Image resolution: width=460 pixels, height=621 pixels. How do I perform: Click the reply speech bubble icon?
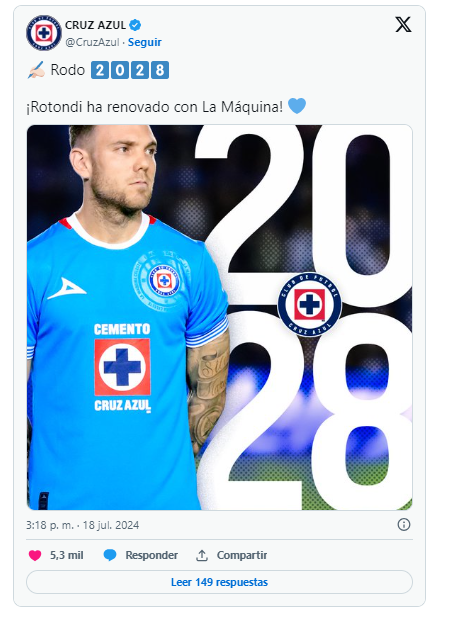pos(110,555)
